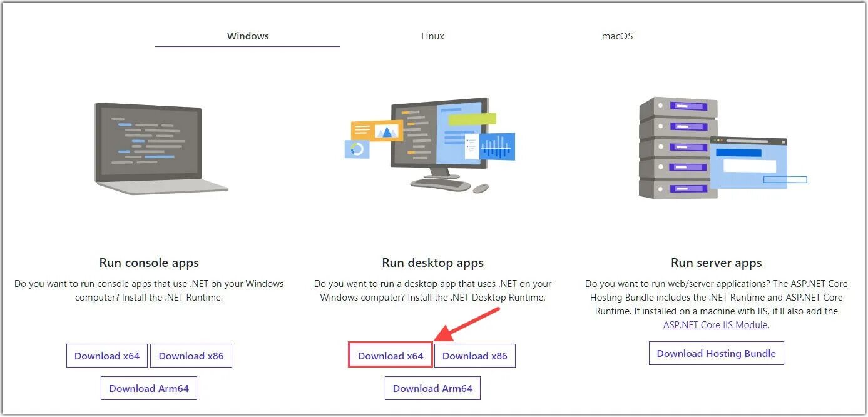Click the highlighted Download x64 button

click(x=390, y=355)
